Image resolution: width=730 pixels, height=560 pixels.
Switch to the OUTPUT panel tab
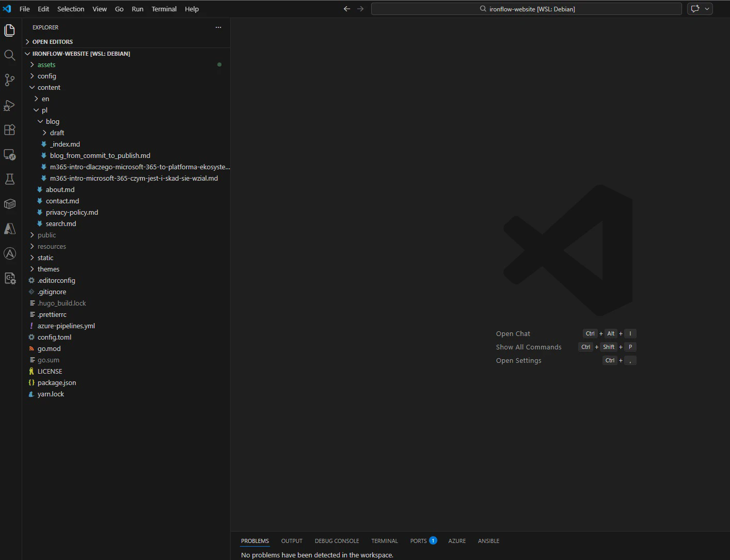[x=292, y=540]
